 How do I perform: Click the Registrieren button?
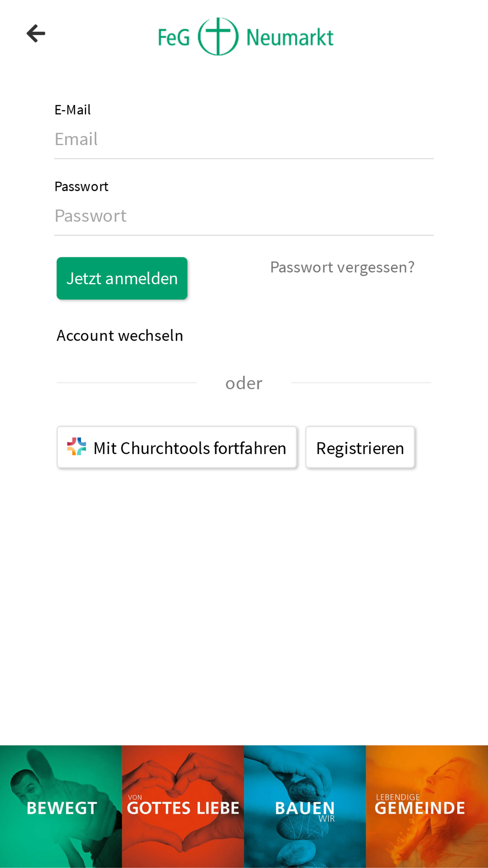click(x=360, y=447)
